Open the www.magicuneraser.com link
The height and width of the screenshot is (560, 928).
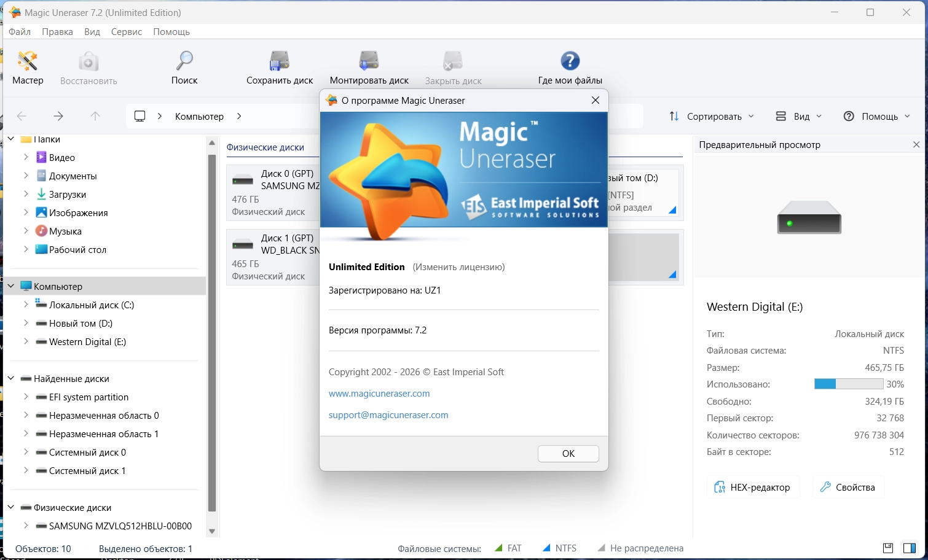pos(379,394)
